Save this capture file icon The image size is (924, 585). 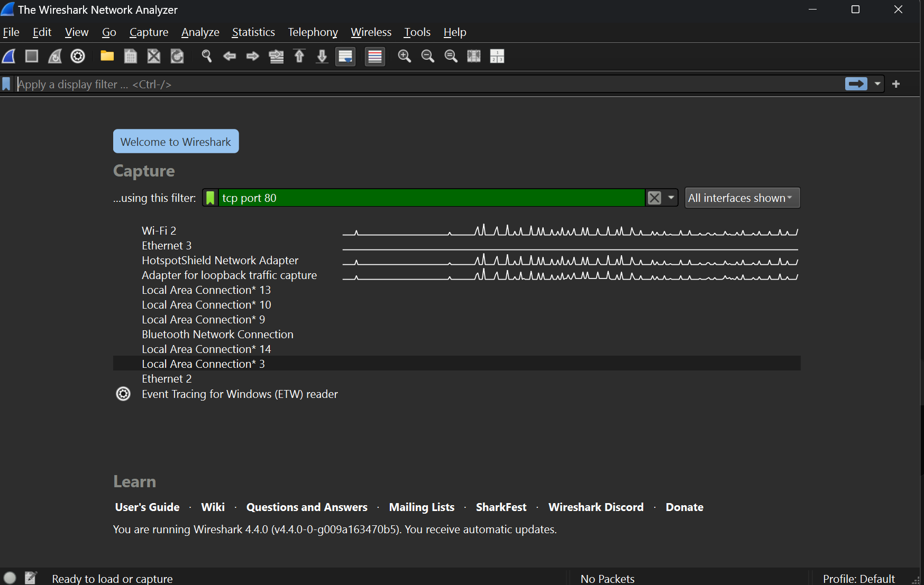[x=131, y=56]
